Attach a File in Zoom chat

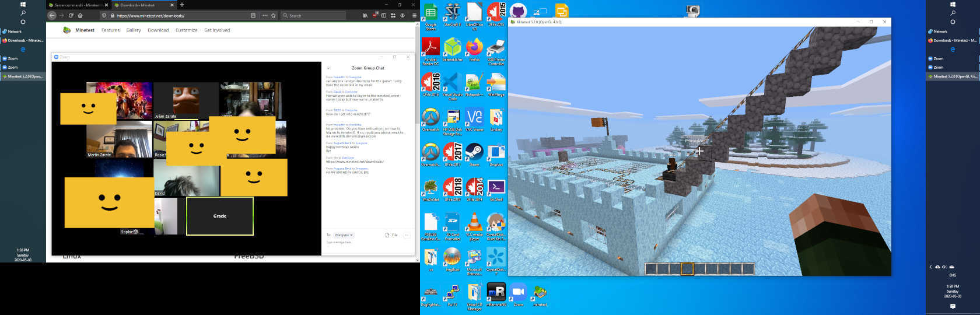click(x=391, y=235)
